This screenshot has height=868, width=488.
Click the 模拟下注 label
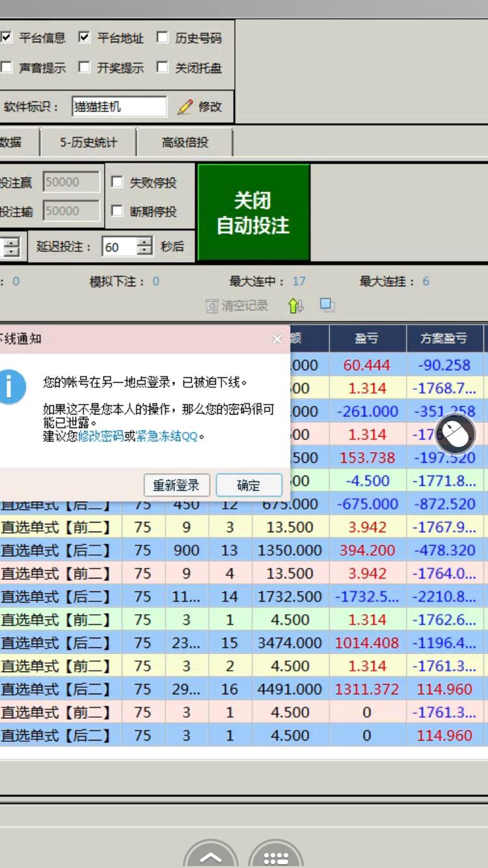[118, 282]
